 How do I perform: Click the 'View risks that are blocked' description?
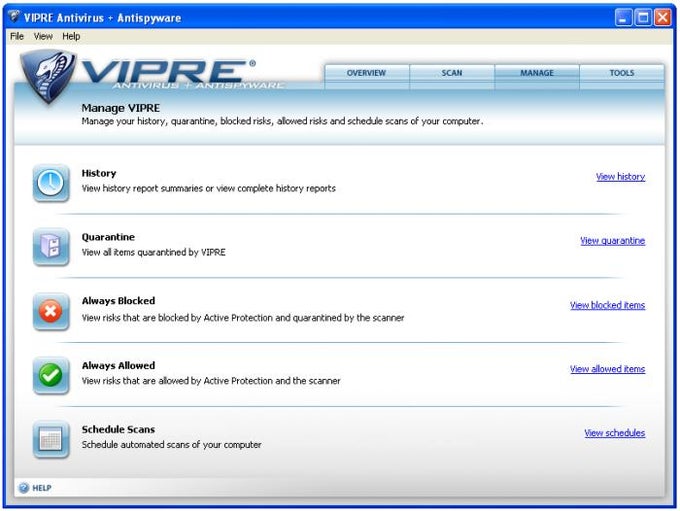pos(243,318)
